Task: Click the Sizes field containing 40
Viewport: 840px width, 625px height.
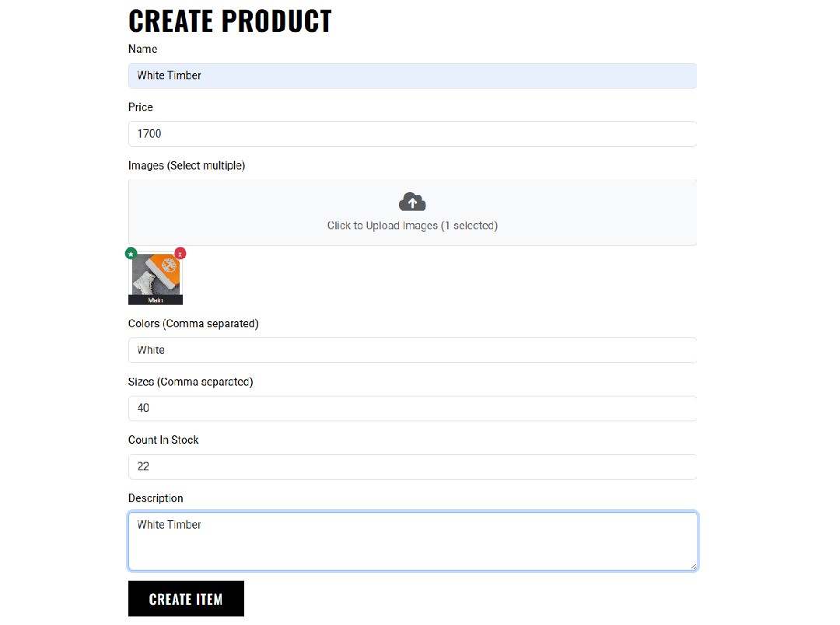Action: 411,408
